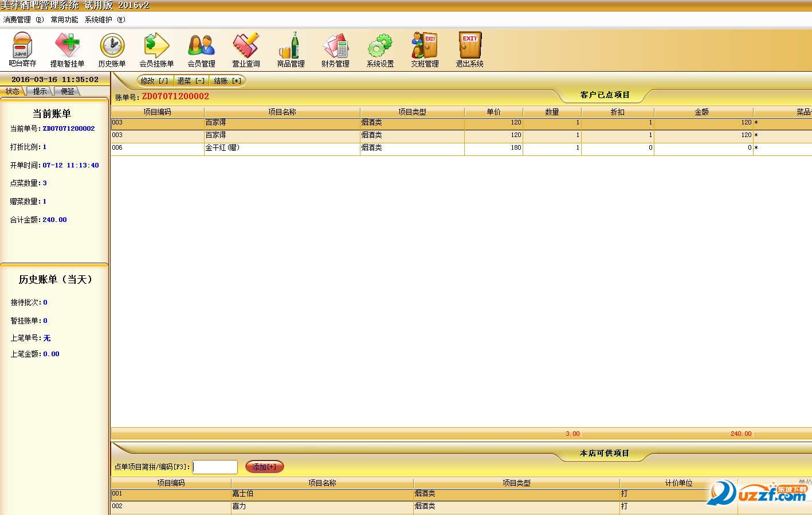
Task: Click the 合计金额 240.00 value
Action: (54, 220)
